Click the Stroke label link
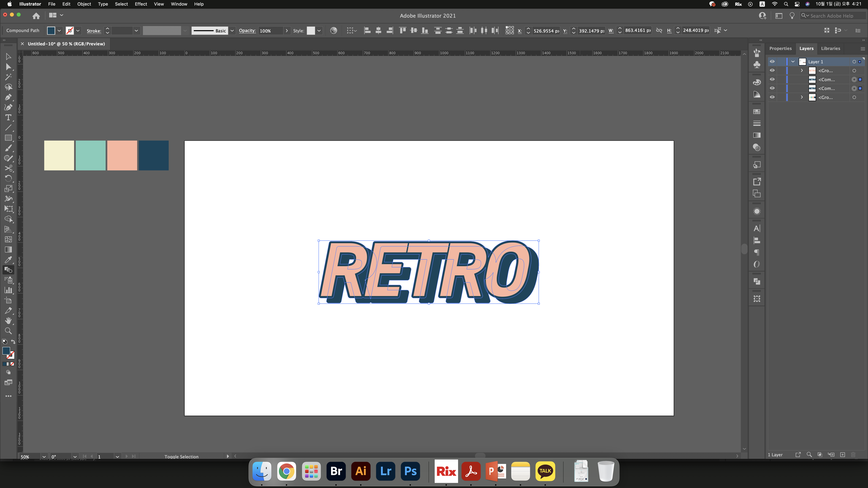The width and height of the screenshot is (868, 488). [x=94, y=31]
